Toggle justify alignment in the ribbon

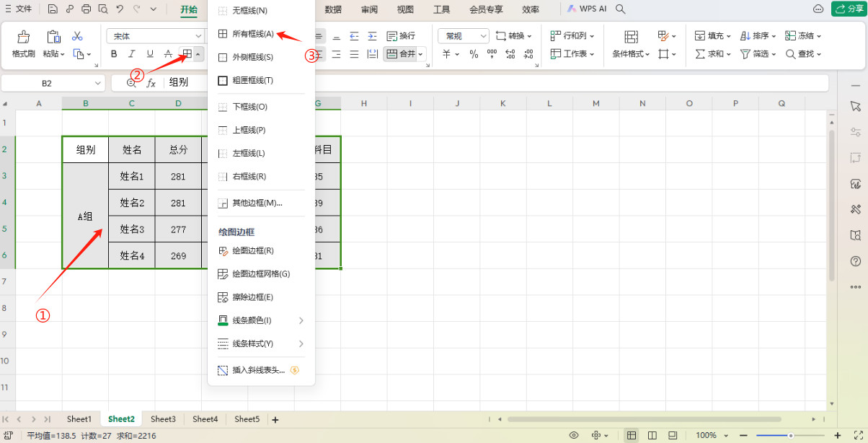[x=354, y=54]
